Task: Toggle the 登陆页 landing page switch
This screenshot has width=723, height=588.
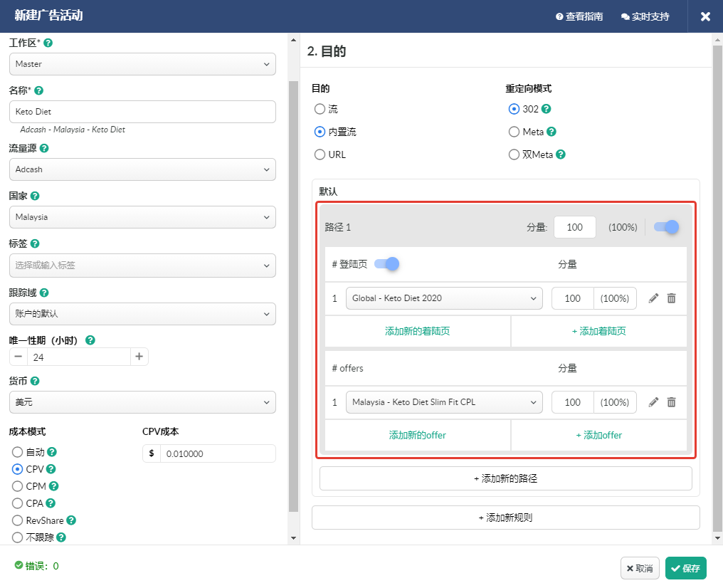Action: pos(386,264)
